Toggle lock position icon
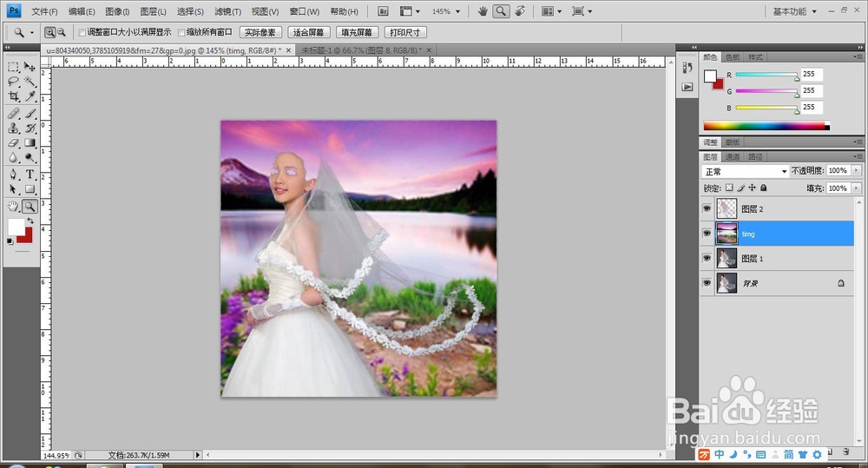The image size is (868, 468). 753,188
